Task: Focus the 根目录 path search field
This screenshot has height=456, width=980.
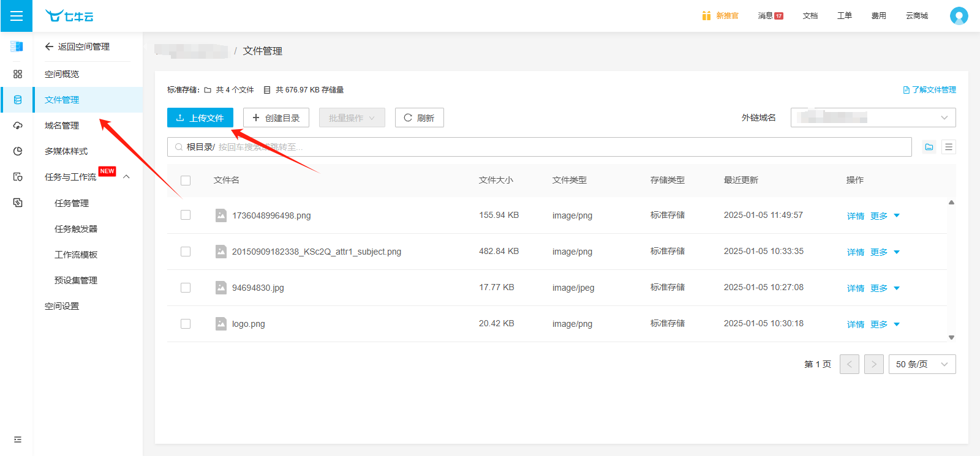Action: pos(540,147)
